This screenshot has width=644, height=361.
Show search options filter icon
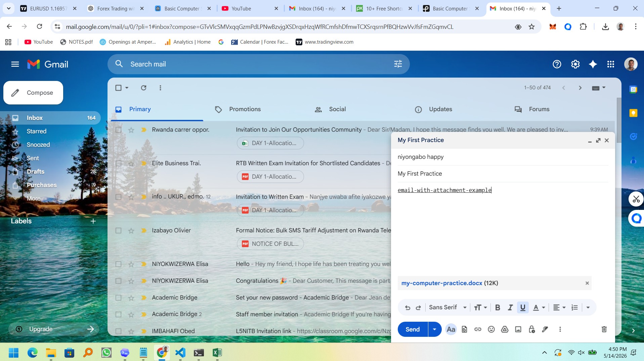click(398, 64)
